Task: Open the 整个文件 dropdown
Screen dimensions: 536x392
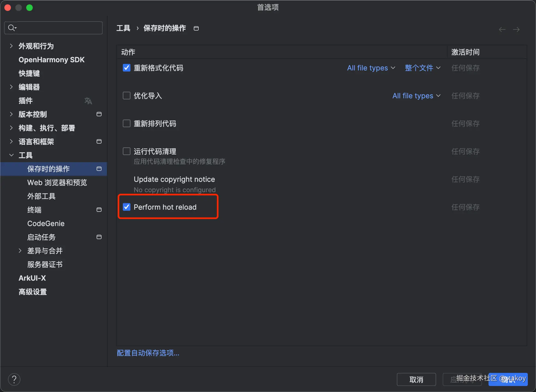Action: [422, 68]
